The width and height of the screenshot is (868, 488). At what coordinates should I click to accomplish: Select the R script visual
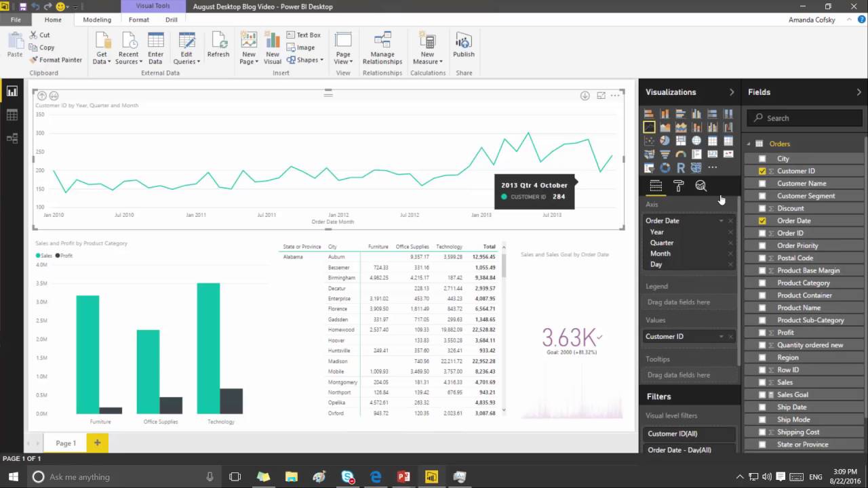tap(681, 167)
